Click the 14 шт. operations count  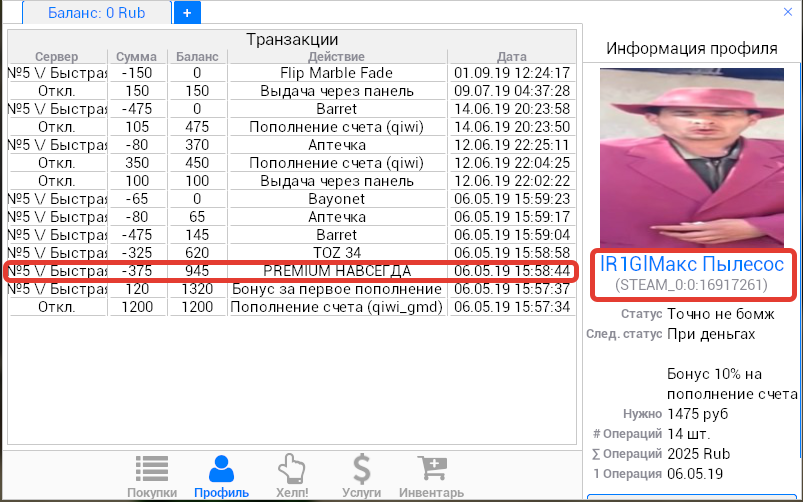(x=688, y=434)
